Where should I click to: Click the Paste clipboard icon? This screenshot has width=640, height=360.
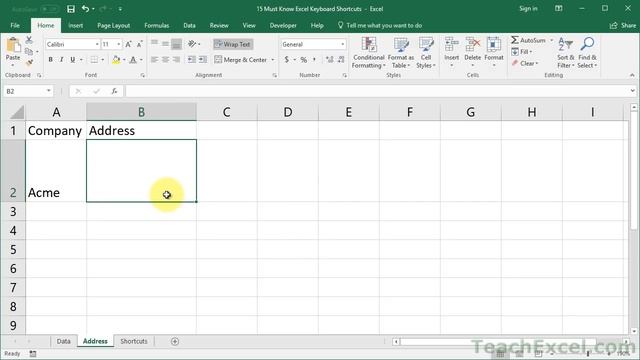(x=13, y=45)
